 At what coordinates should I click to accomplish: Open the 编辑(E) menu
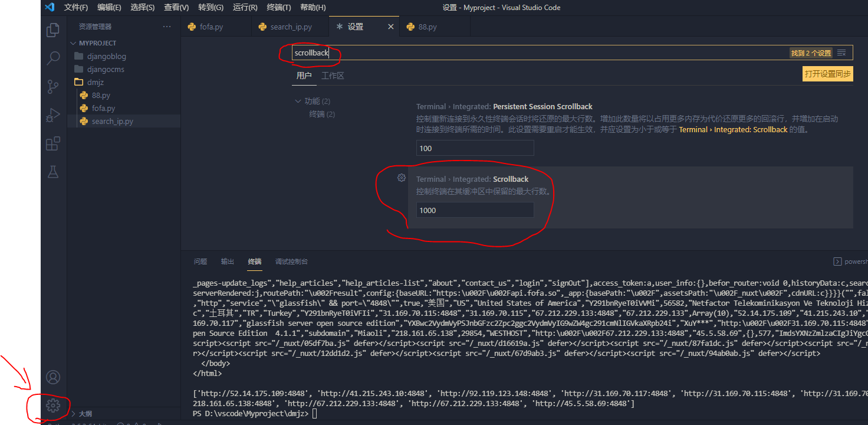109,7
